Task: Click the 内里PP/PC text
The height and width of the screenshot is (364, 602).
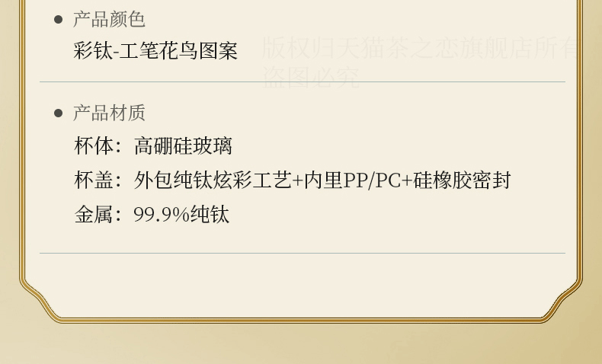Action: pos(353,180)
